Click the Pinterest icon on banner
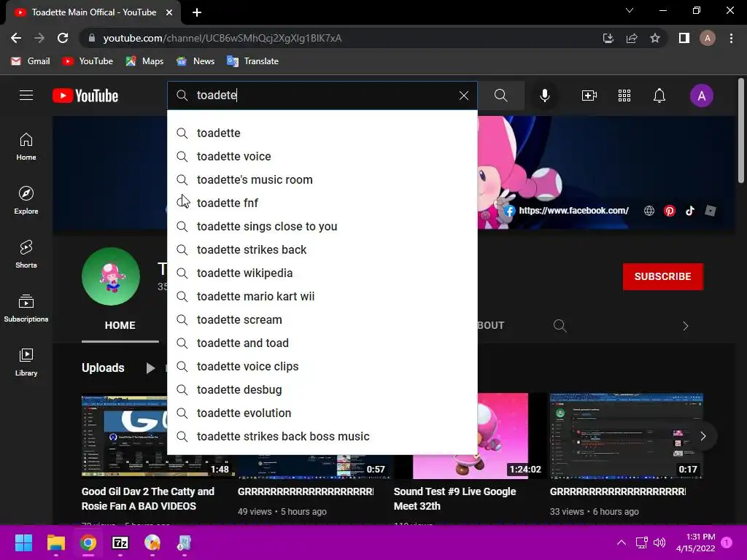 click(670, 211)
